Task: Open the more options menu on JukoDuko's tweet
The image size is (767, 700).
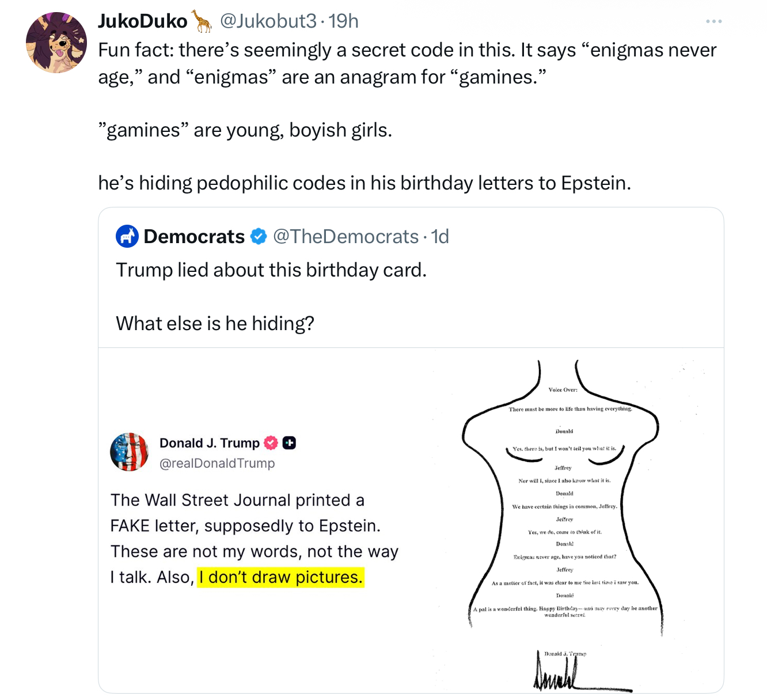Action: tap(714, 21)
